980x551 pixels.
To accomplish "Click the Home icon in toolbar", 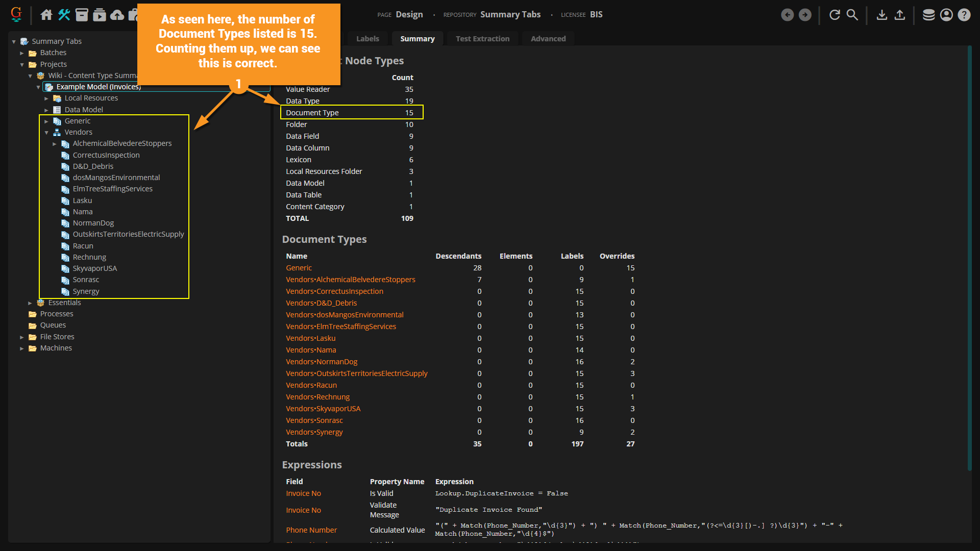I will pos(46,15).
